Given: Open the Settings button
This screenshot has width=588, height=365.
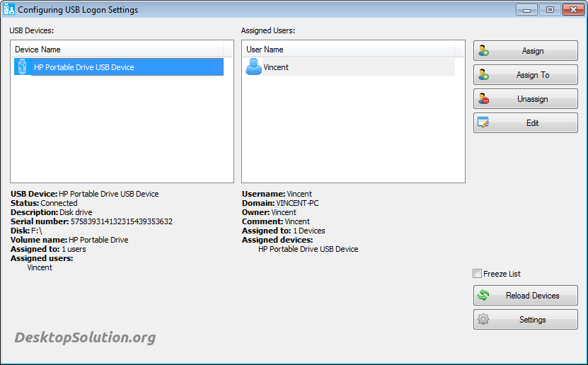Looking at the screenshot, I should point(525,319).
